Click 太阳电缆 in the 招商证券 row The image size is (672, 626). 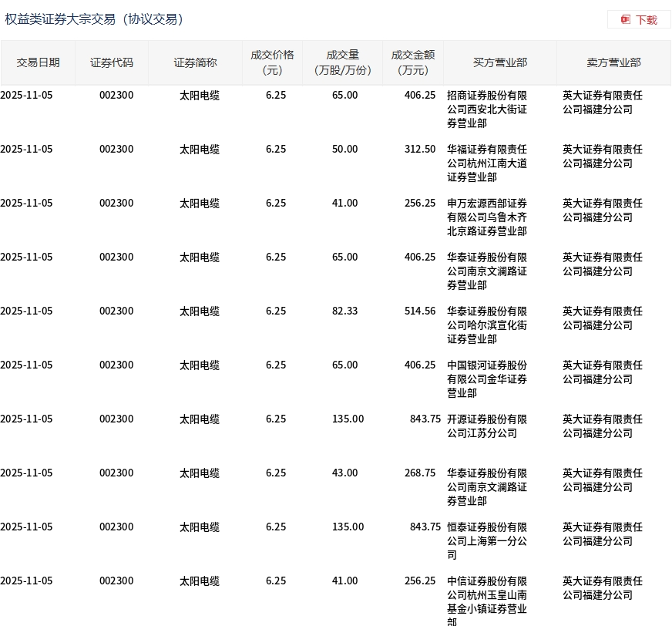click(200, 95)
